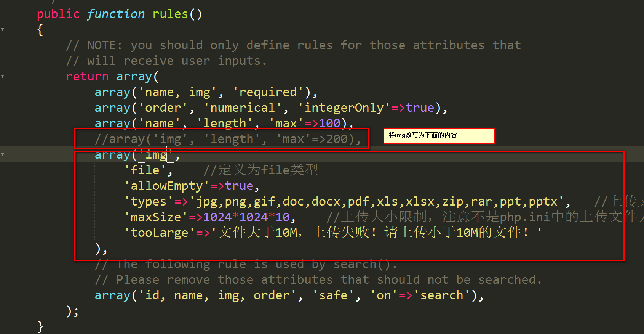
Task: Click the 'integerOnly' string
Action: click(344, 108)
